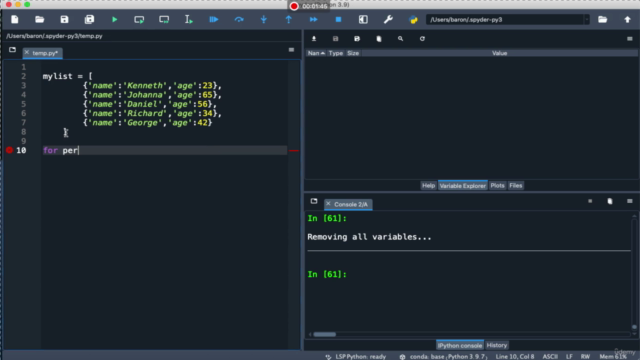Viewport: 640px width, 360px height.
Task: Create a new file from the toolbar
Action: coord(15,20)
